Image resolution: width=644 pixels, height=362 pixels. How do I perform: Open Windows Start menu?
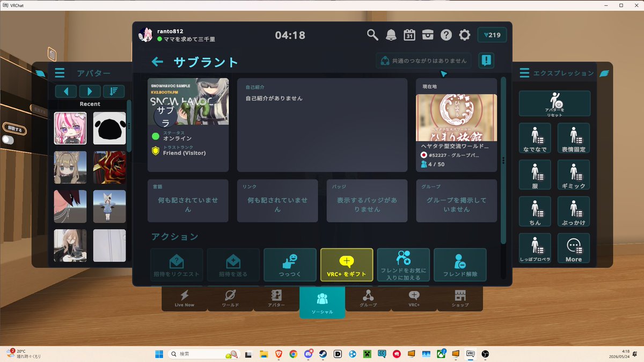pyautogui.click(x=159, y=354)
